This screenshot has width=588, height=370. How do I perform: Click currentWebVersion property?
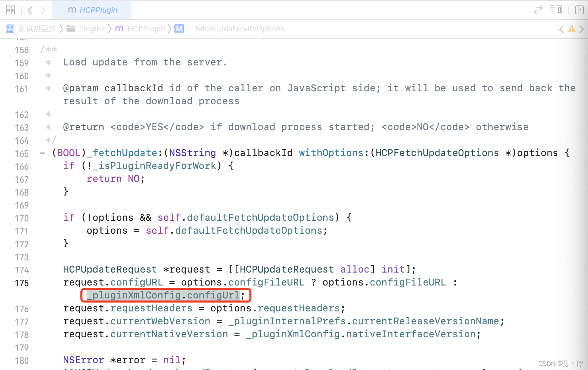click(x=160, y=321)
